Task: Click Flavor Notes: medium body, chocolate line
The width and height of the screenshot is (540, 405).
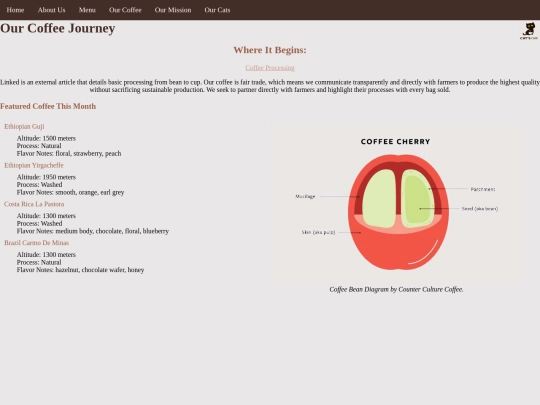Action: tap(93, 231)
